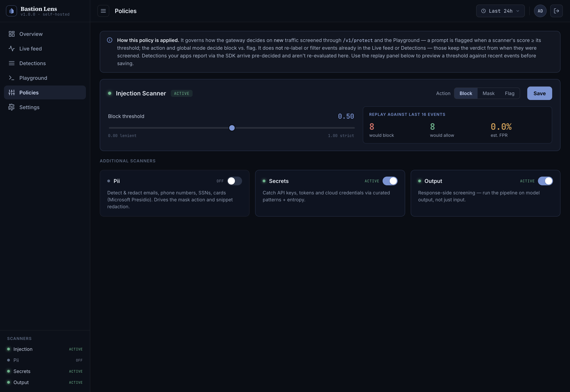Image resolution: width=570 pixels, height=392 pixels.
Task: Click the Bastion Lens logo icon
Action: tap(11, 11)
